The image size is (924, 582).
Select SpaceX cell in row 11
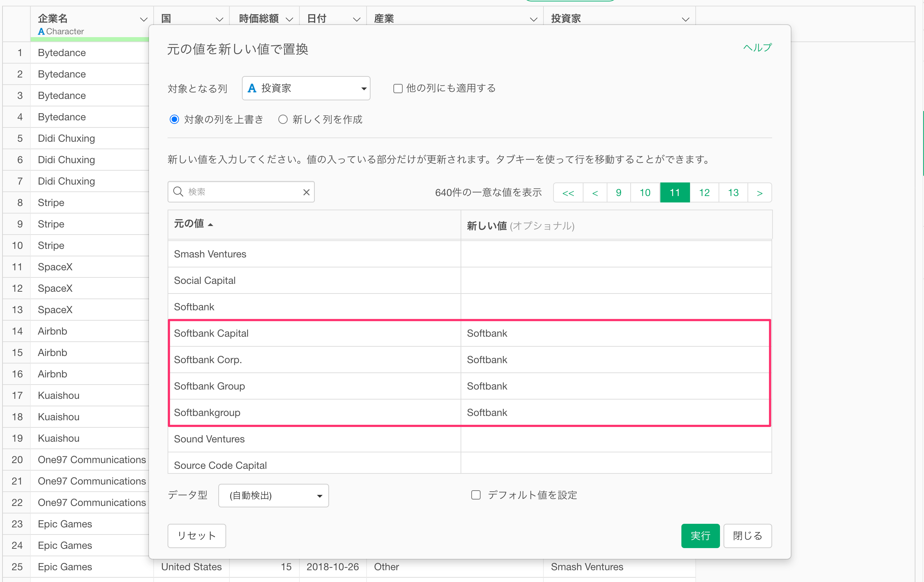pos(89,267)
